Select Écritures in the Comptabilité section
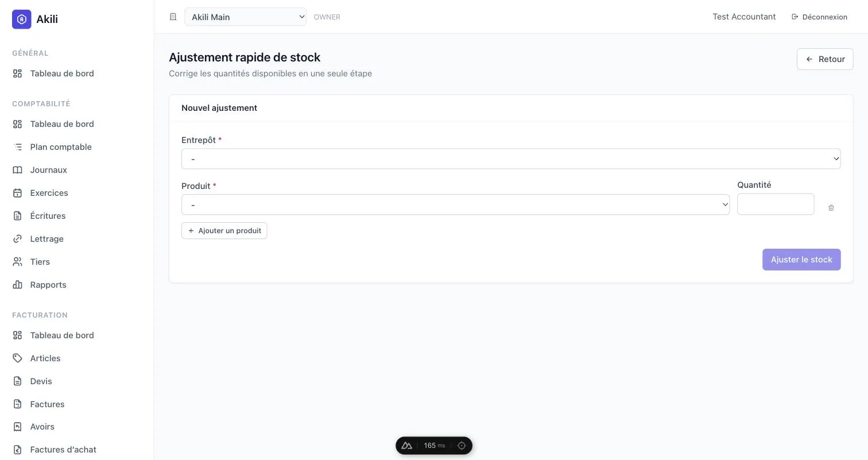868x460 pixels. [x=48, y=216]
